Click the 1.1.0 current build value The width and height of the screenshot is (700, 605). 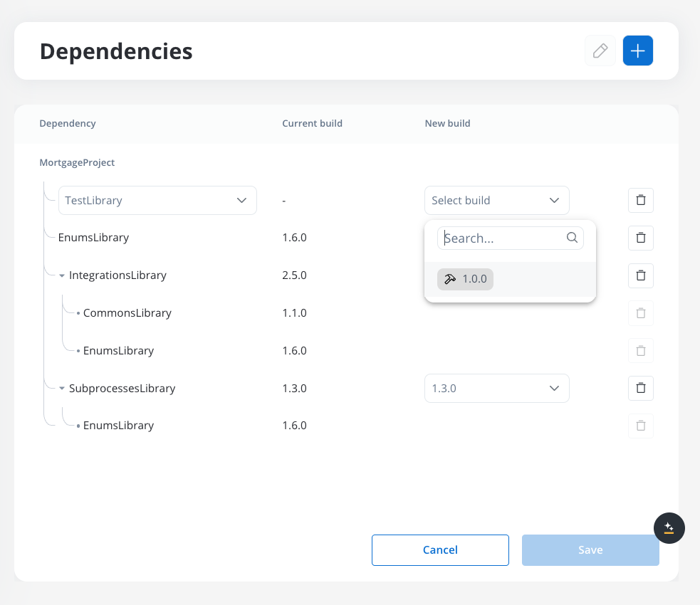[294, 313]
